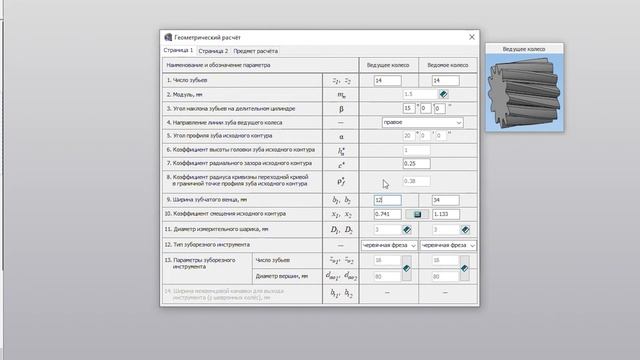Close the Геометрический расчёт dialog
The width and height of the screenshot is (640, 360).
[472, 37]
